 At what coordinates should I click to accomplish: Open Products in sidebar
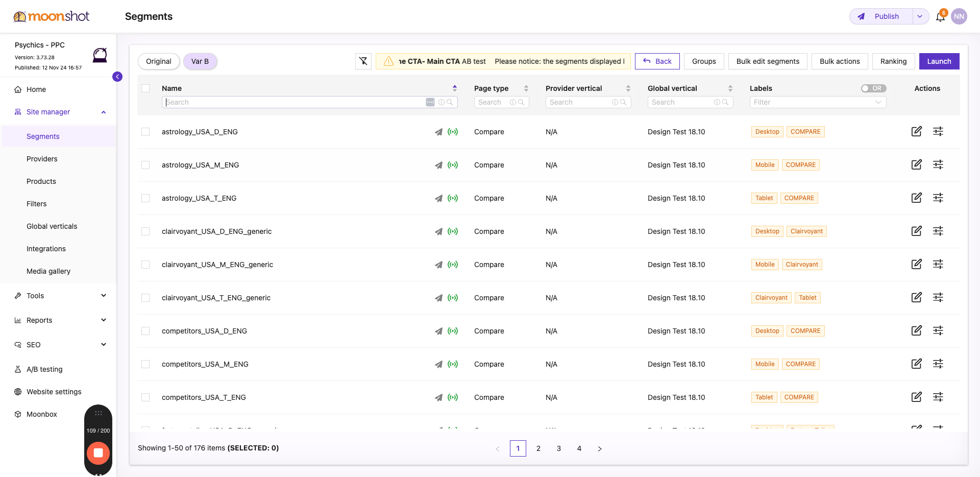click(41, 181)
